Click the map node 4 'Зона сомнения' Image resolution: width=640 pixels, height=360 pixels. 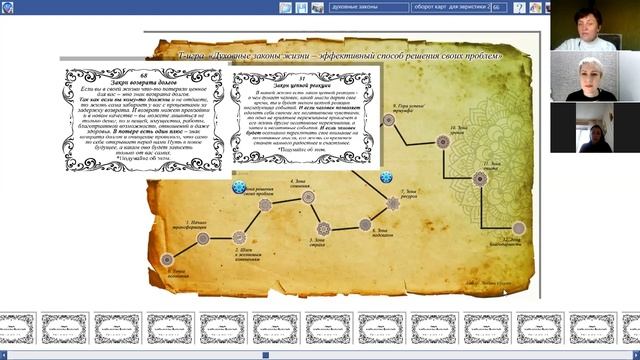[308, 197]
